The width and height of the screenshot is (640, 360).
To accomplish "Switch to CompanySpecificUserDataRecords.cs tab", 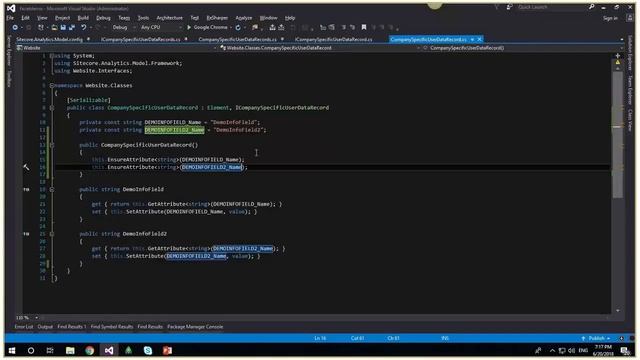I will click(x=237, y=40).
